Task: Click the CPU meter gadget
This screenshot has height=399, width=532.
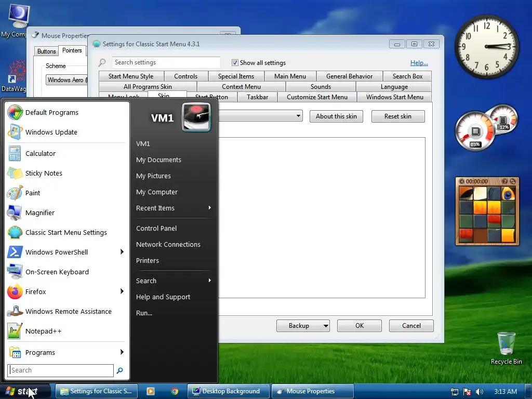Action: tap(475, 131)
